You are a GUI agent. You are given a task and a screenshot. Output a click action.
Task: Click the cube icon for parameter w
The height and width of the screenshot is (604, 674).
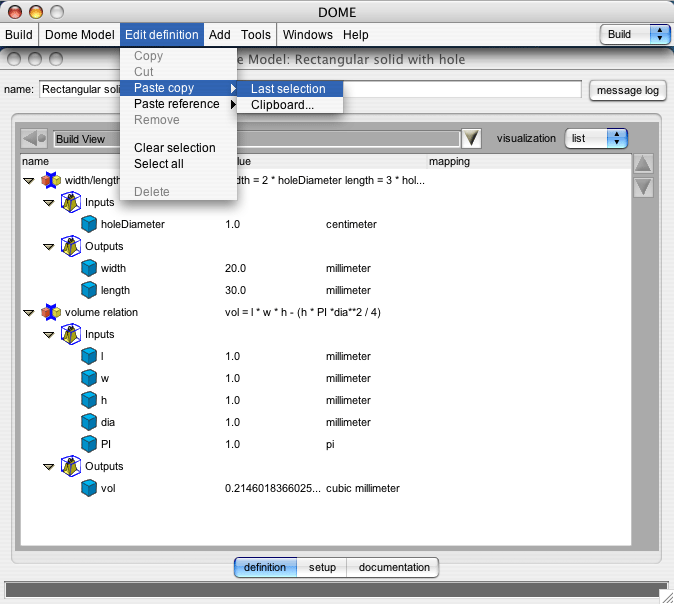[x=89, y=378]
